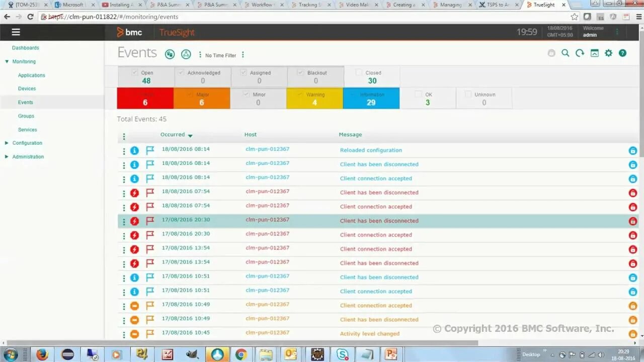This screenshot has height=362, width=644.
Task: Open host link on the Reloaded configuration row
Action: coord(268,149)
